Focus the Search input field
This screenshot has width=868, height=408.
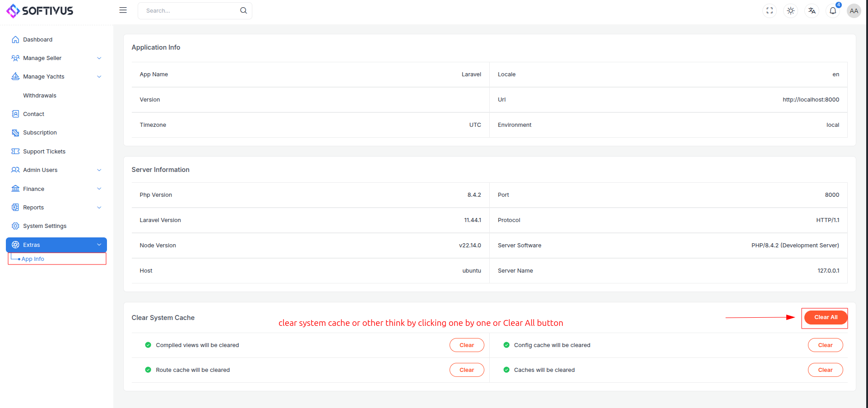point(190,11)
